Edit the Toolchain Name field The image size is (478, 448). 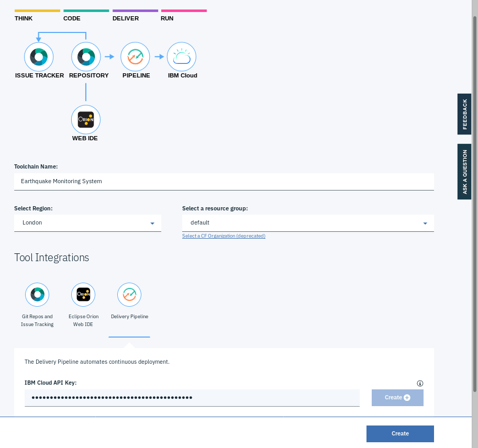224,182
